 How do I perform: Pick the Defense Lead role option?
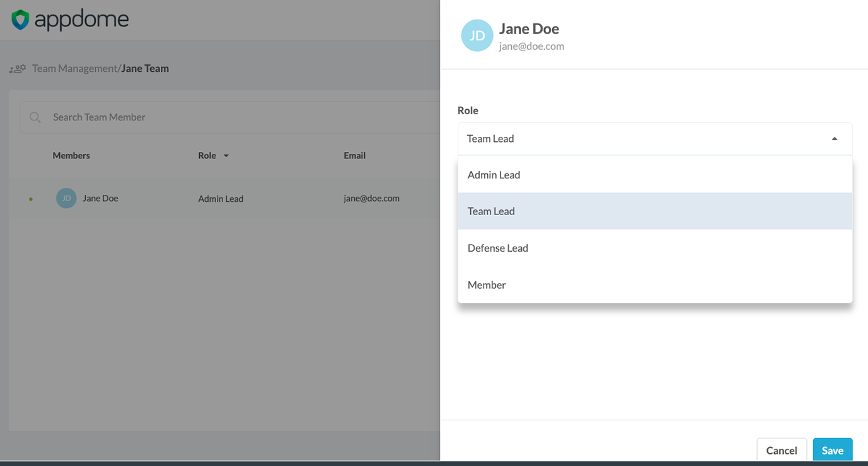coord(655,248)
